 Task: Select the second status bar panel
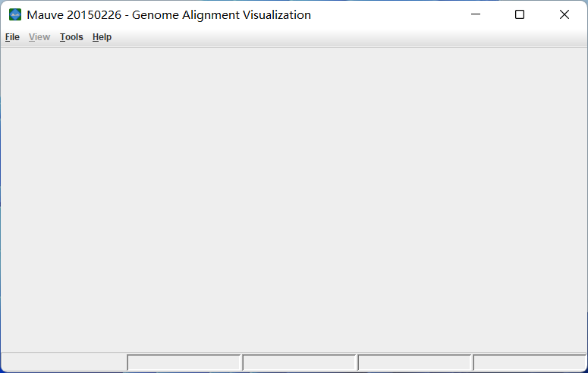(x=184, y=363)
